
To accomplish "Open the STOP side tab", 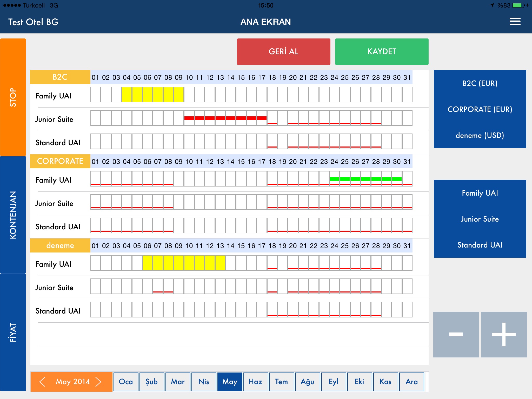I will click(13, 97).
